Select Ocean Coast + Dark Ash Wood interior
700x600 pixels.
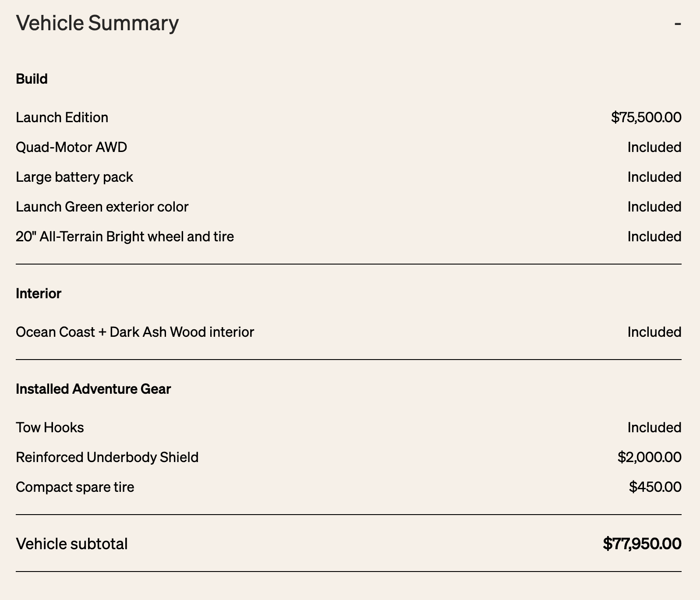(x=135, y=332)
